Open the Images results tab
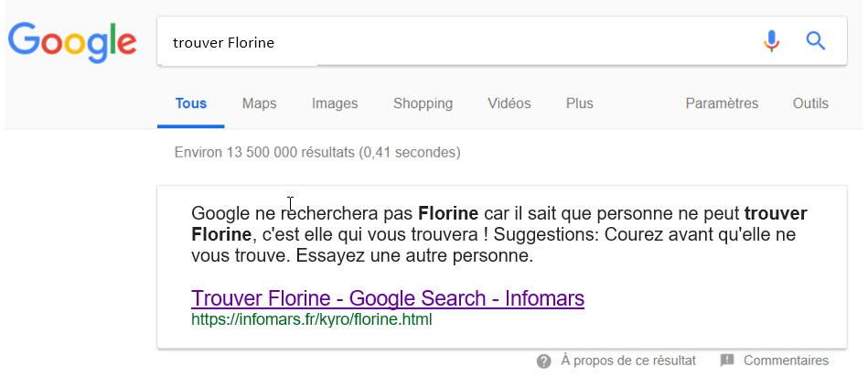The height and width of the screenshot is (377, 868). (x=335, y=103)
